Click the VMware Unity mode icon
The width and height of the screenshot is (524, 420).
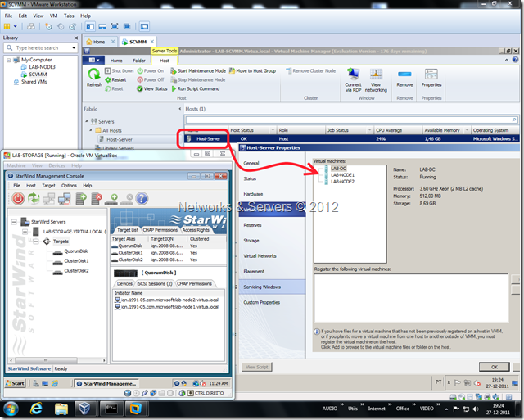tap(127, 26)
